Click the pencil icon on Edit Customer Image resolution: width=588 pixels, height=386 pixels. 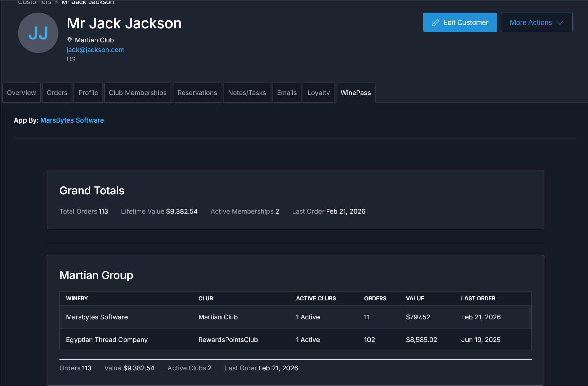click(436, 22)
